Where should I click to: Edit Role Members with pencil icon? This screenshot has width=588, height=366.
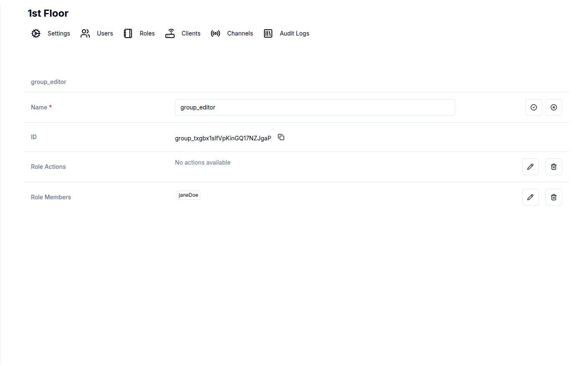pyautogui.click(x=530, y=197)
